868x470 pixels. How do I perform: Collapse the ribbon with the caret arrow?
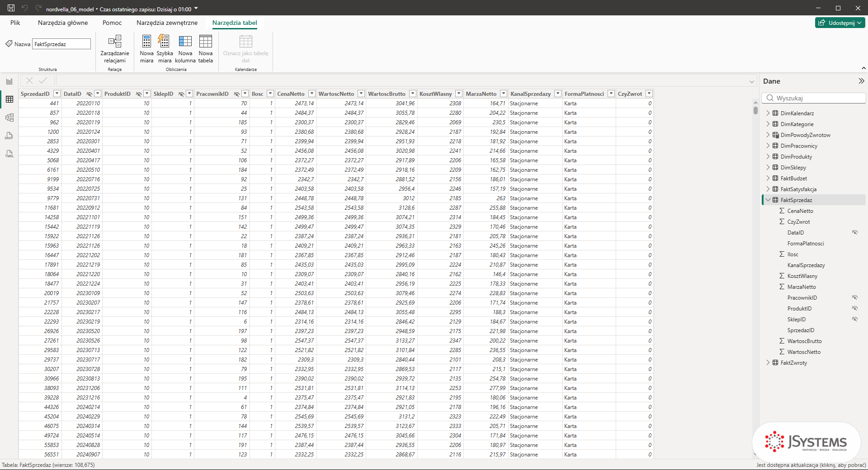coord(863,68)
